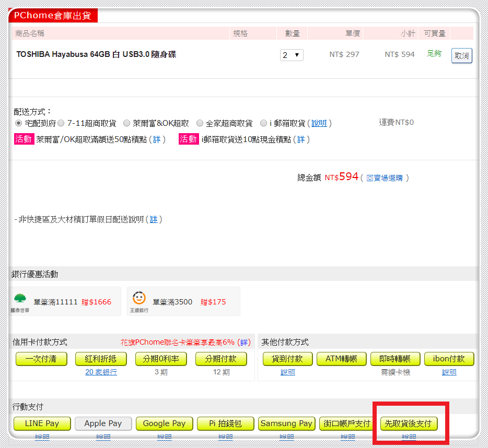
Task: Click unit price NT$ 297
Action: coord(344,54)
